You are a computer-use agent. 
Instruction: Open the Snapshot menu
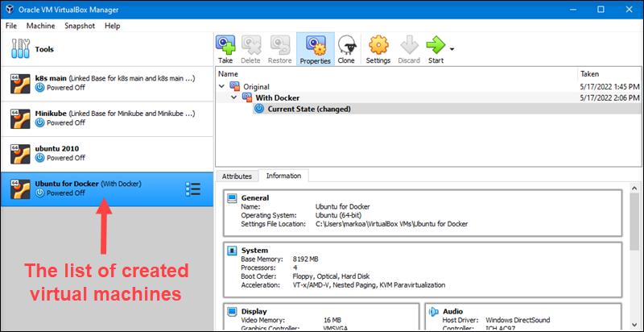[79, 26]
